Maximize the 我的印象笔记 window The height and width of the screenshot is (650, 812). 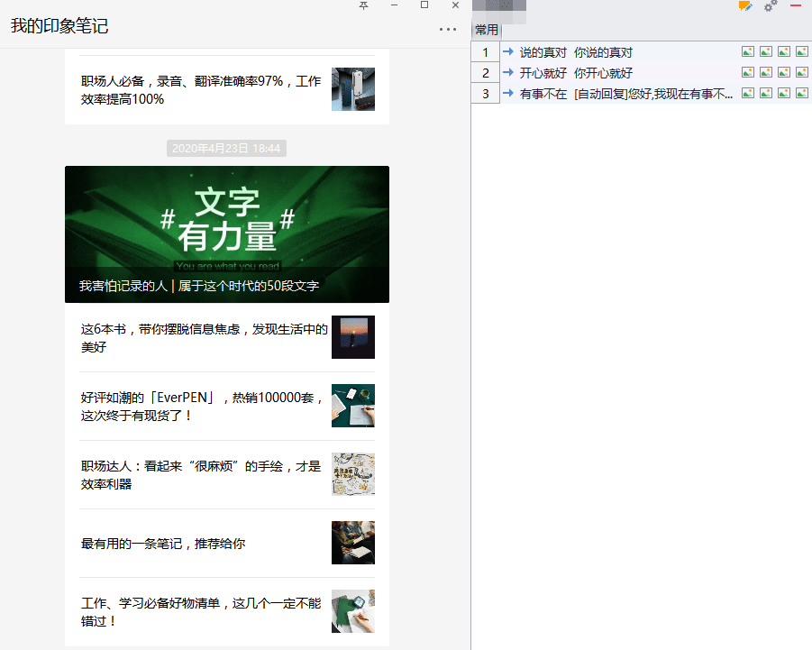tap(424, 5)
